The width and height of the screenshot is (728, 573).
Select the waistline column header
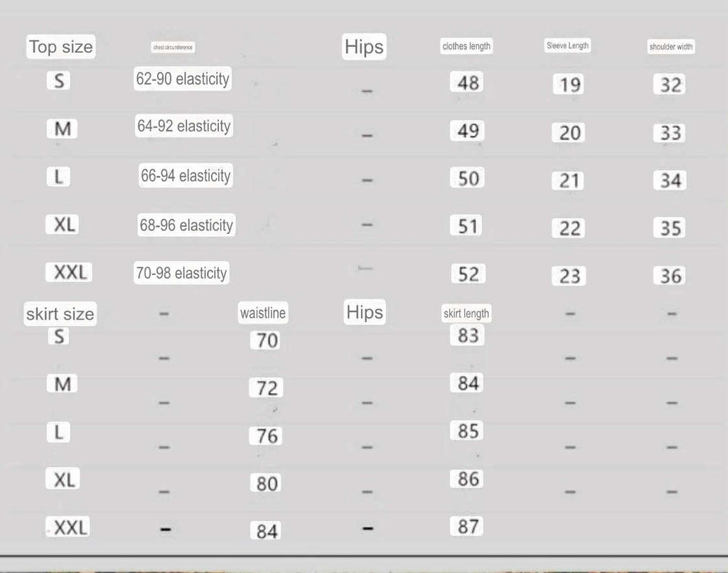263,313
